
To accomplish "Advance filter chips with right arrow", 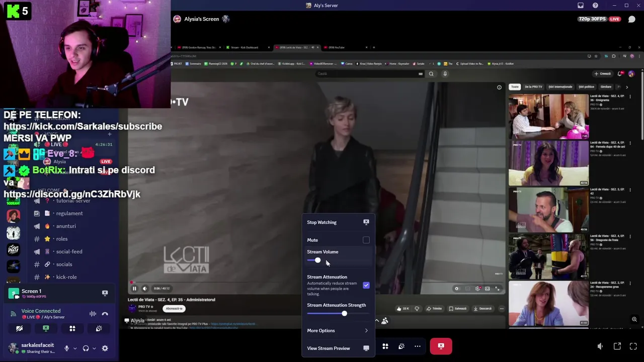I will pos(627,87).
